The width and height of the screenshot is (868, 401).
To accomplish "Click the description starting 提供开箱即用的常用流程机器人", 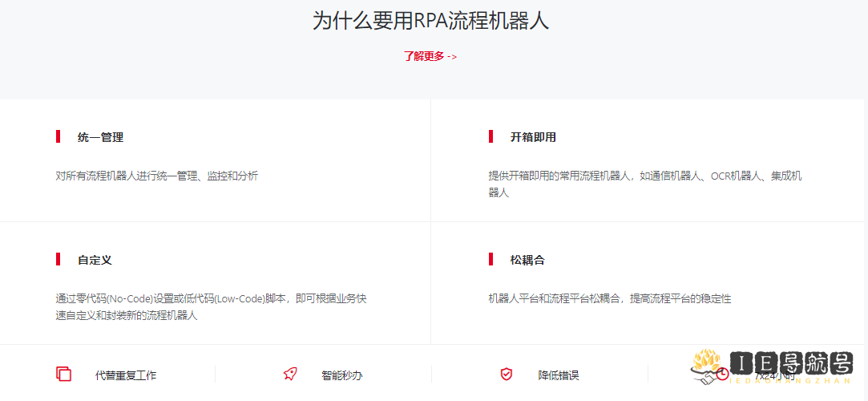I will [x=645, y=184].
